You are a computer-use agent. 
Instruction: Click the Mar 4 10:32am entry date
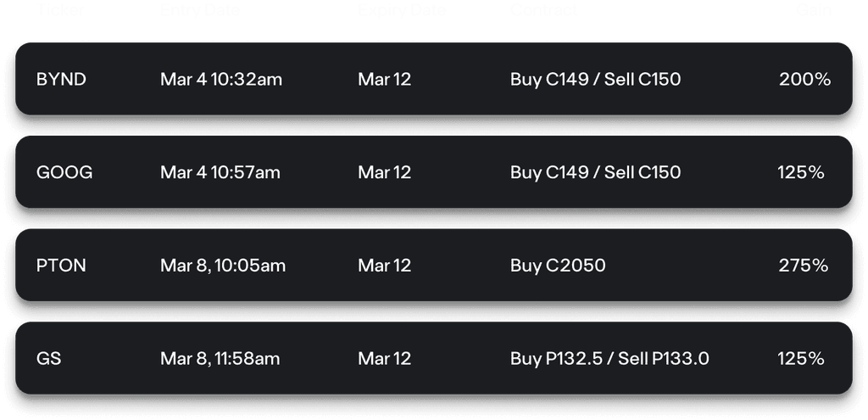pyautogui.click(x=221, y=79)
